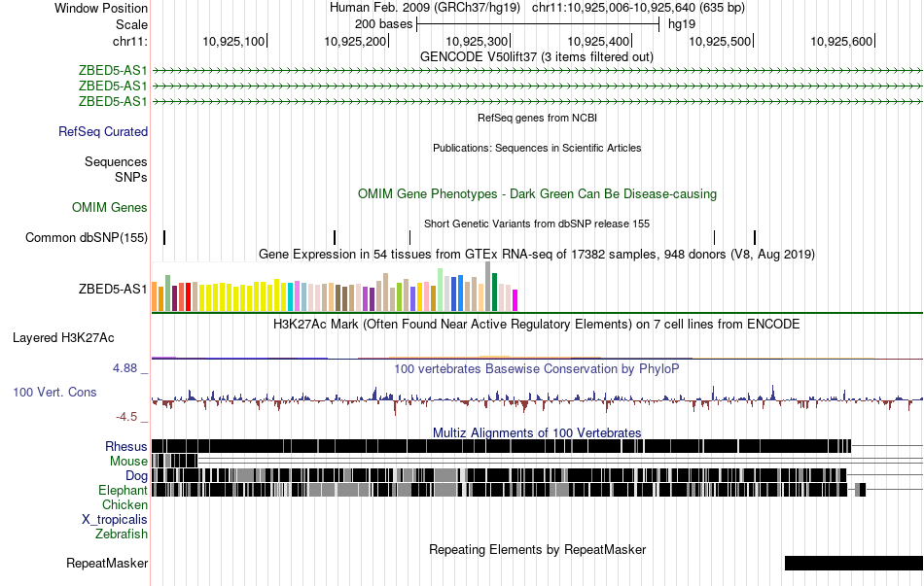Open the H3K27Ac Mark ENCODE track title
924x586 pixels.
point(536,325)
